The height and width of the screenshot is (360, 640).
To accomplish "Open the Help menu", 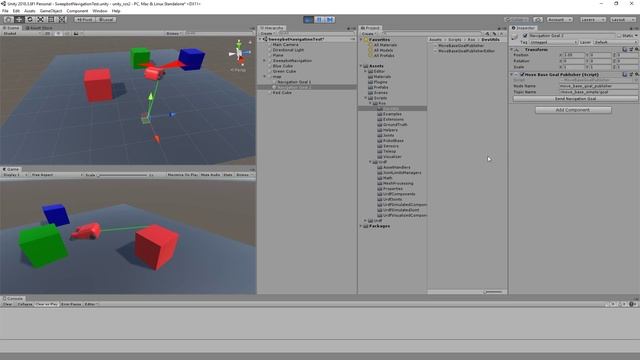I will (x=116, y=11).
